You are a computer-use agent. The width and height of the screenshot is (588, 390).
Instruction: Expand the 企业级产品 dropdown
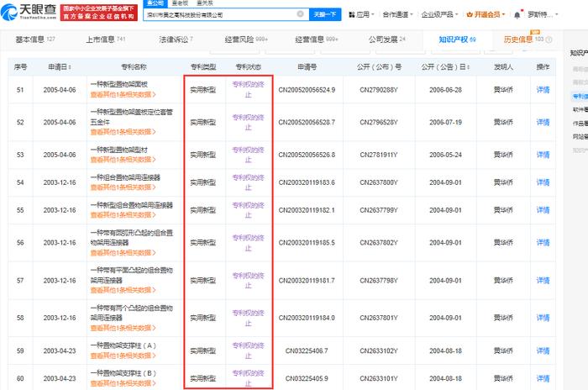439,14
